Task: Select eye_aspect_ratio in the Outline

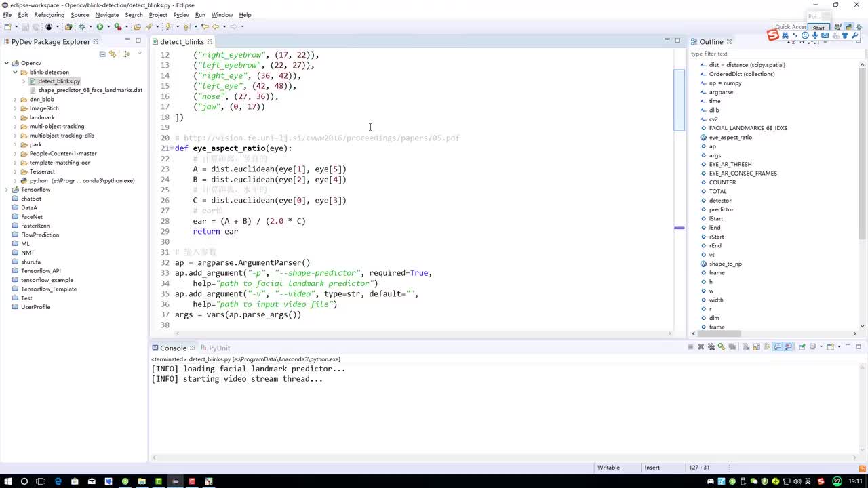Action: [x=730, y=137]
